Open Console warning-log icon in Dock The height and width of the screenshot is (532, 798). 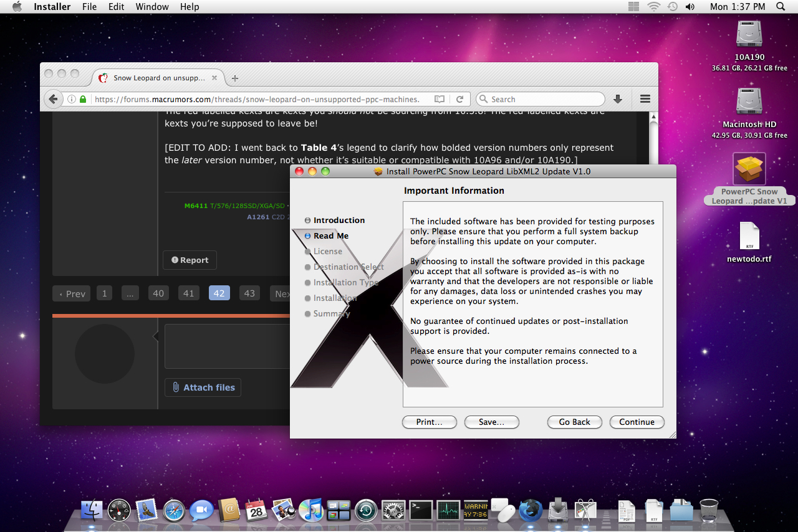click(476, 510)
